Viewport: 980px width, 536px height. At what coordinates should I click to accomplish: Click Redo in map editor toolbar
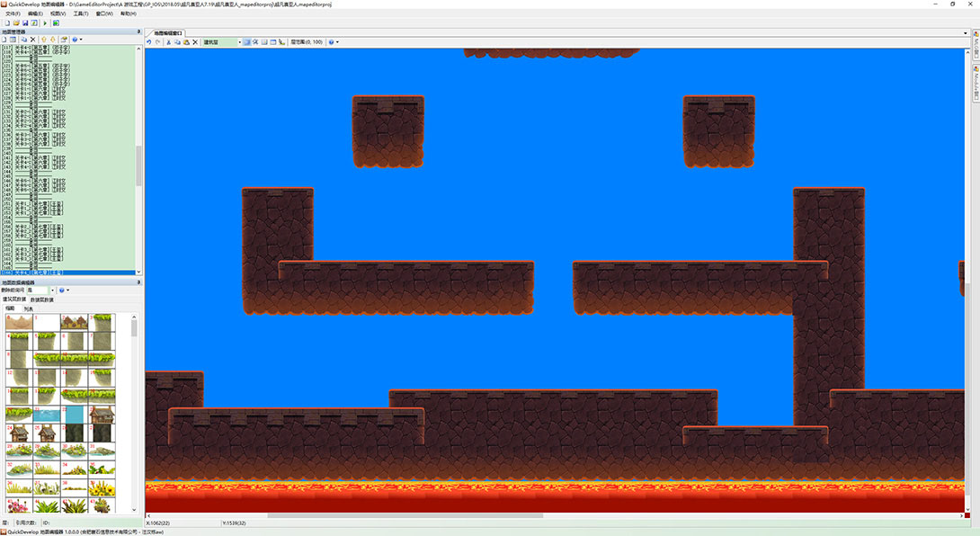tap(158, 42)
